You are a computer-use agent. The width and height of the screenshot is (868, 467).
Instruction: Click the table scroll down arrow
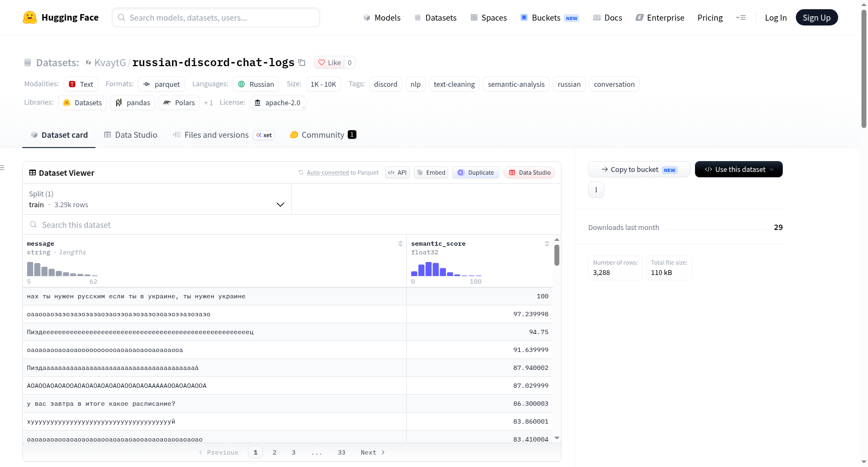[x=557, y=438]
